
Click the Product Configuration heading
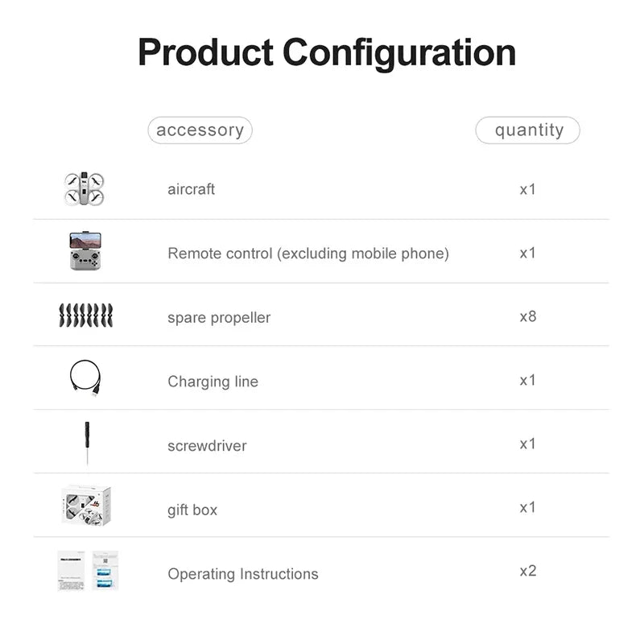coord(327,53)
